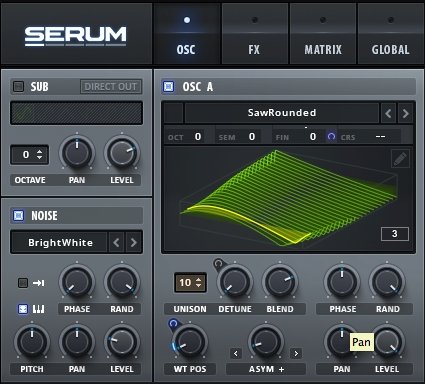Click the OSC A Rand knob
Screen dimensions: 425x384
coord(387,282)
